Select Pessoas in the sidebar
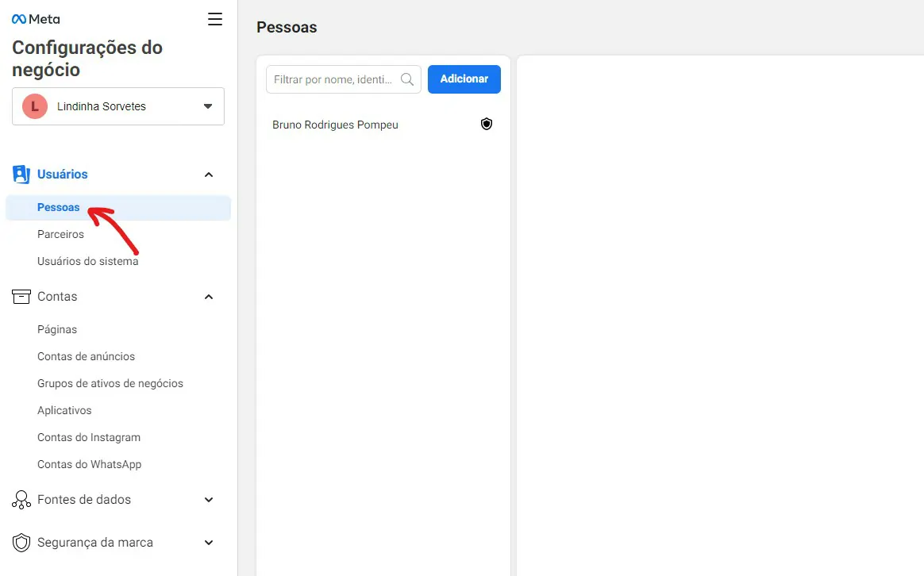This screenshot has height=576, width=924. 117,208
